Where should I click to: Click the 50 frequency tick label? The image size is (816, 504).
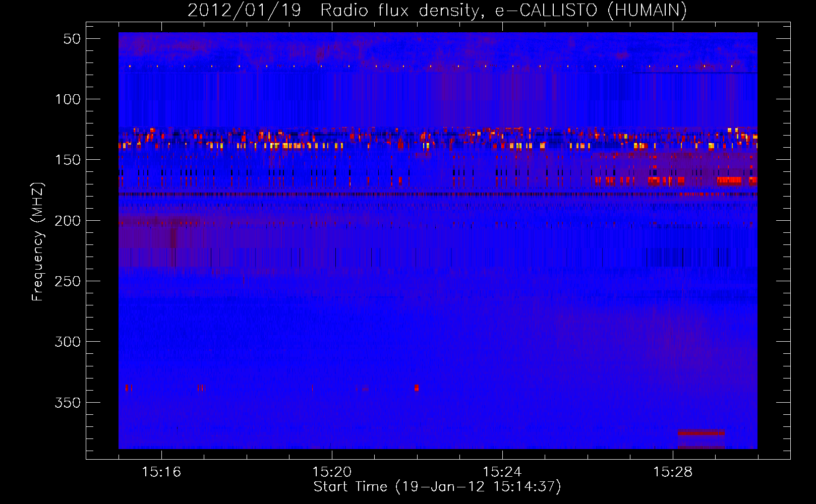[72, 39]
